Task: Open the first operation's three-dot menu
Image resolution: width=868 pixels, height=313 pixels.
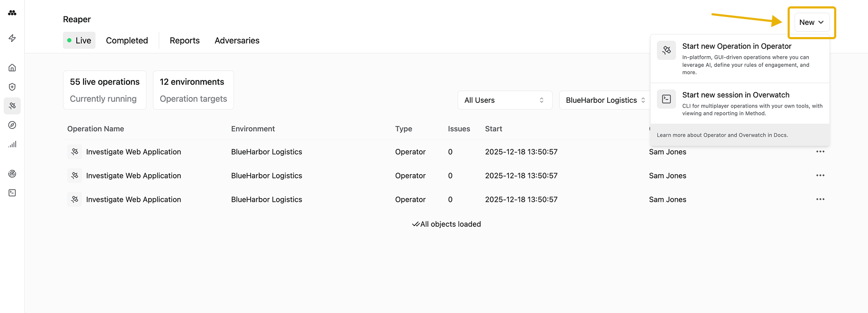Action: point(820,151)
